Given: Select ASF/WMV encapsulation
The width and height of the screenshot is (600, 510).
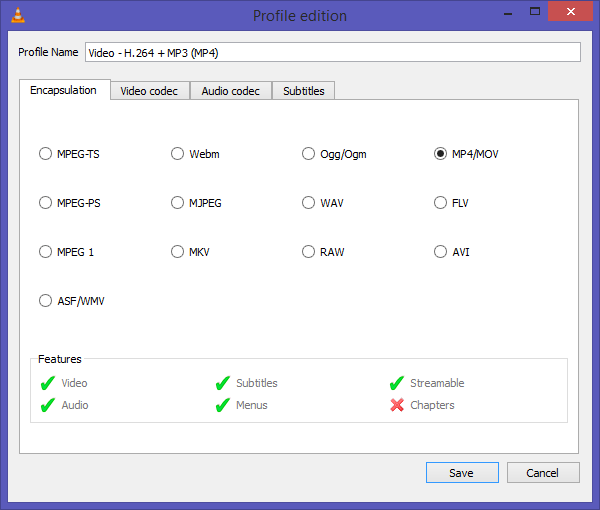Looking at the screenshot, I should [72, 301].
